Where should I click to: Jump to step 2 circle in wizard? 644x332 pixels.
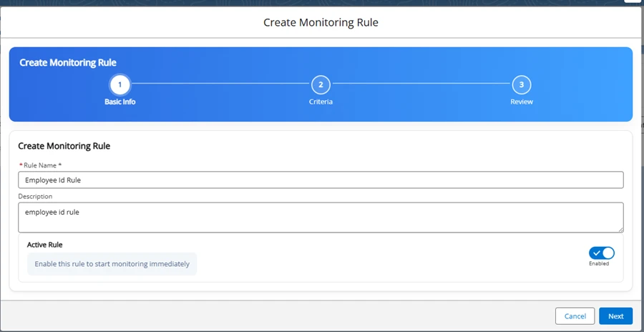pos(321,85)
